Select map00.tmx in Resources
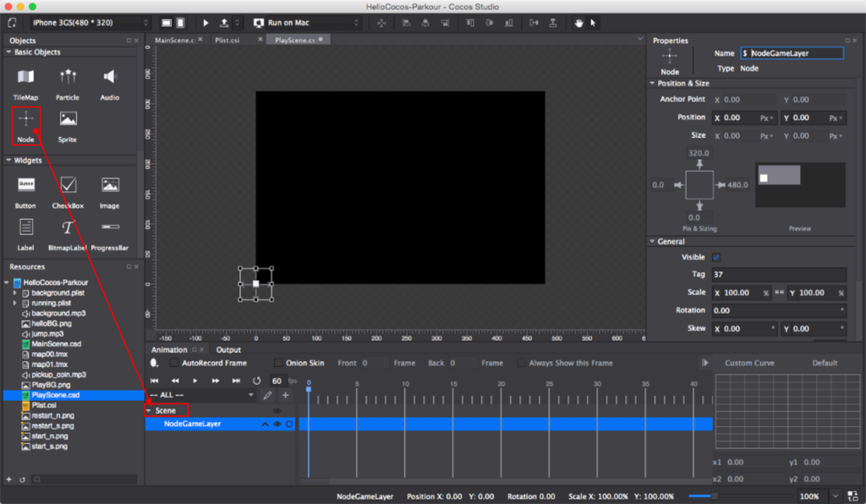This screenshot has width=866, height=504. (50, 354)
